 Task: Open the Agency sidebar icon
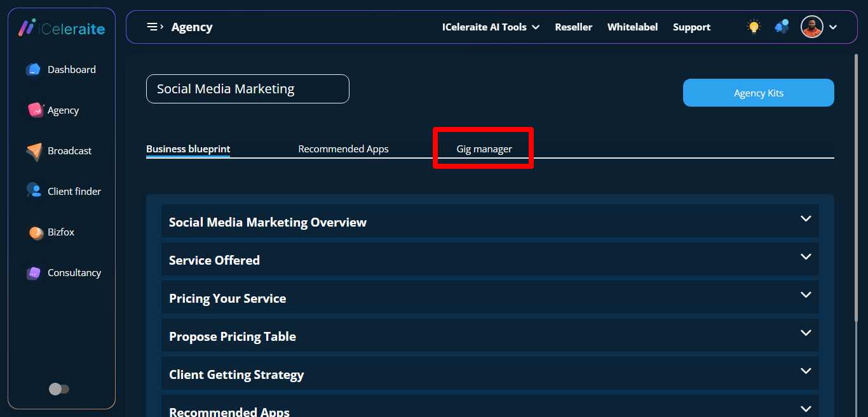(x=36, y=110)
